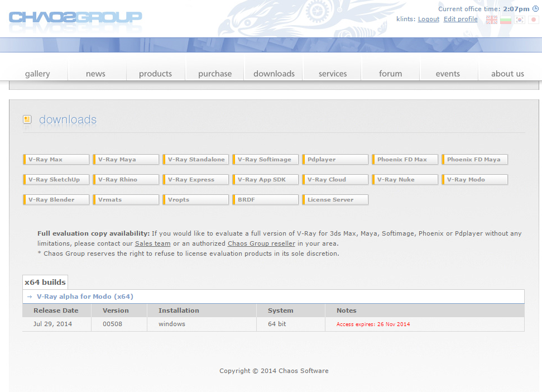Click the downloads heading page icon

27,119
